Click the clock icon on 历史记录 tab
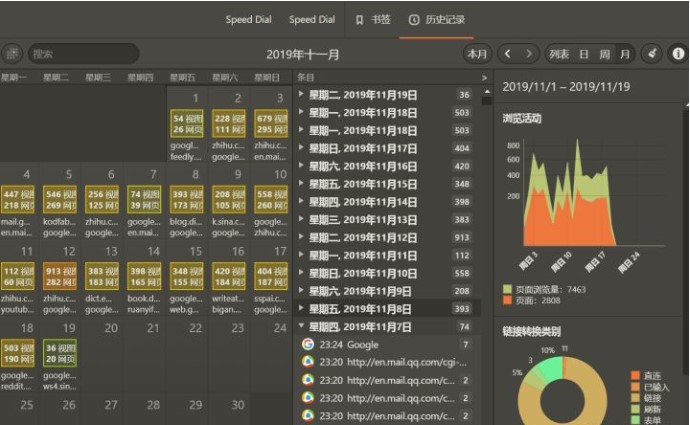This screenshot has width=690, height=425. (x=414, y=19)
